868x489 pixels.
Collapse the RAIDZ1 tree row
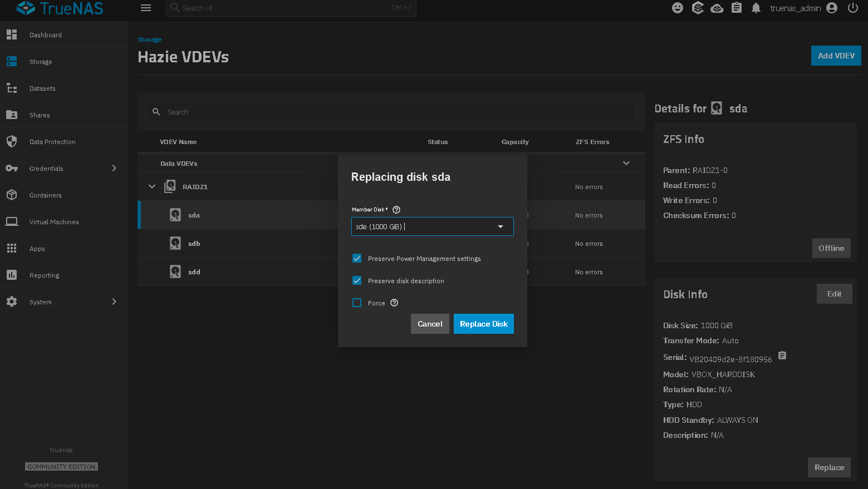pos(152,186)
